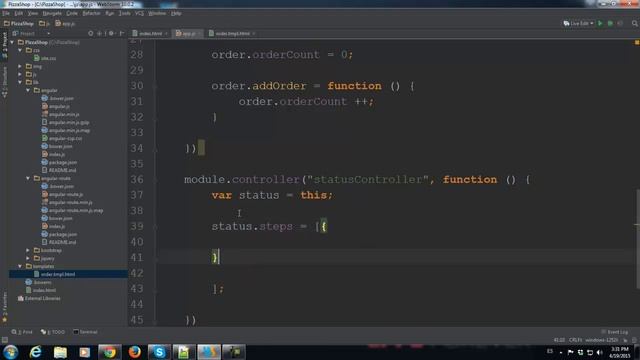Image resolution: width=640 pixels, height=360 pixels.
Task: Select angular-csp.css in tree
Action: pos(62,138)
